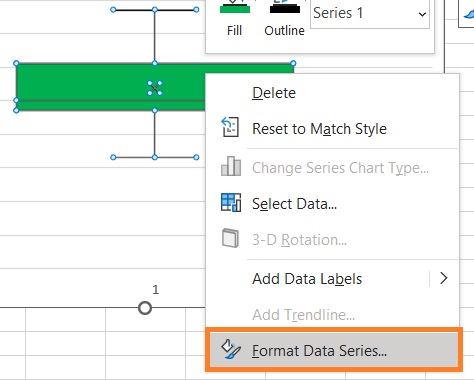Open the Fill color tool

click(x=234, y=18)
